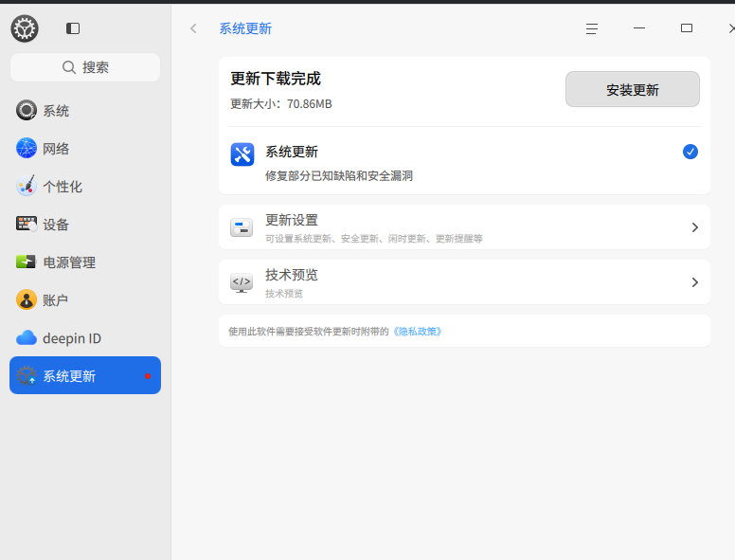Viewport: 735px width, 560px height.
Task: Select the 网络 globe icon
Action: [27, 148]
